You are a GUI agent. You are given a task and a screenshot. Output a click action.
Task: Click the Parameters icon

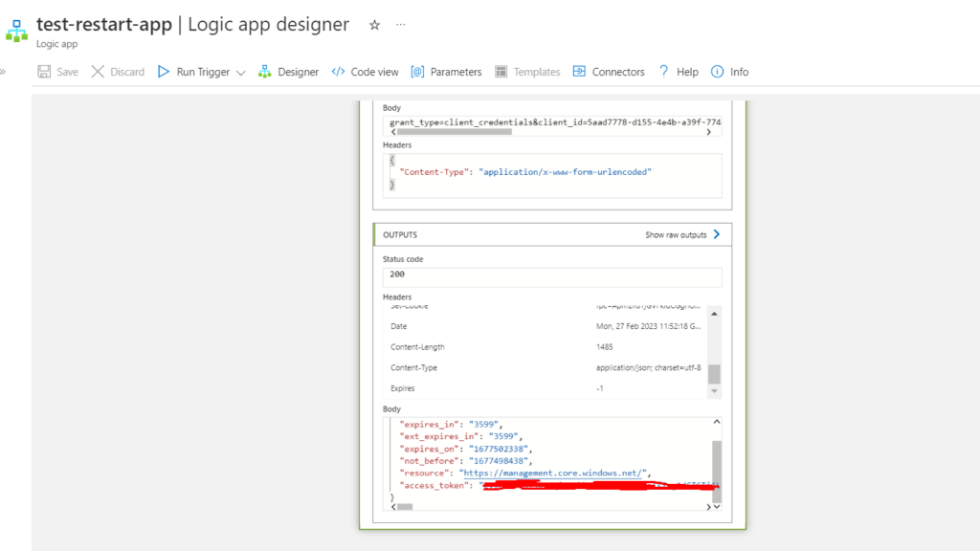point(417,72)
